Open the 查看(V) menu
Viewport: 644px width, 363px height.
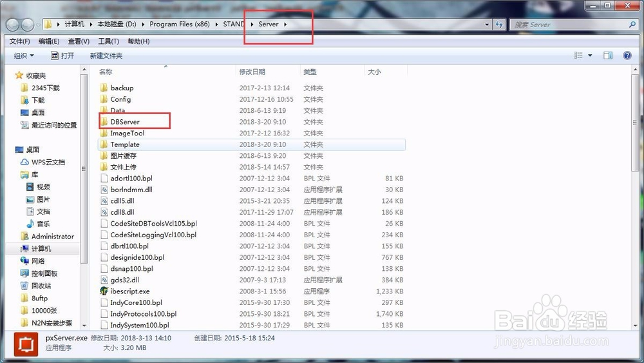coord(79,41)
